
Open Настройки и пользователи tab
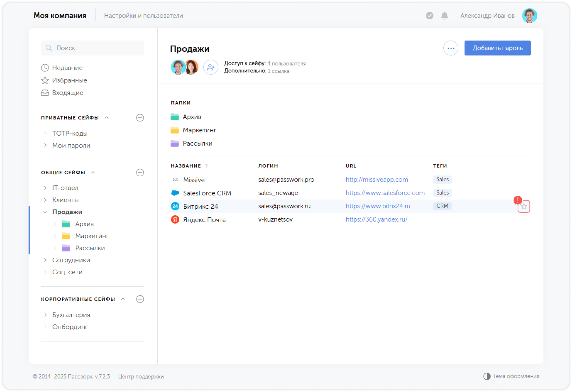pyautogui.click(x=143, y=16)
